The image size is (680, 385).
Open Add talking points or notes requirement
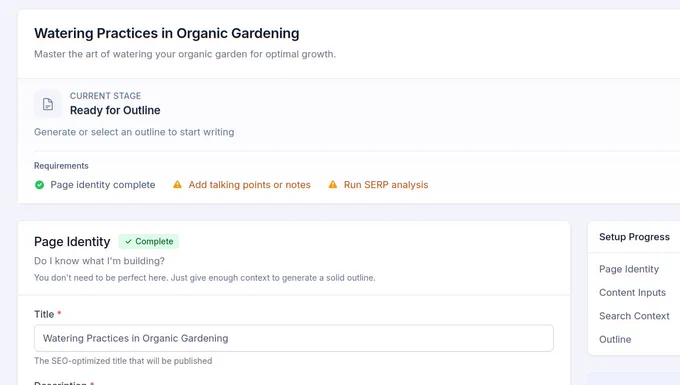(x=249, y=185)
